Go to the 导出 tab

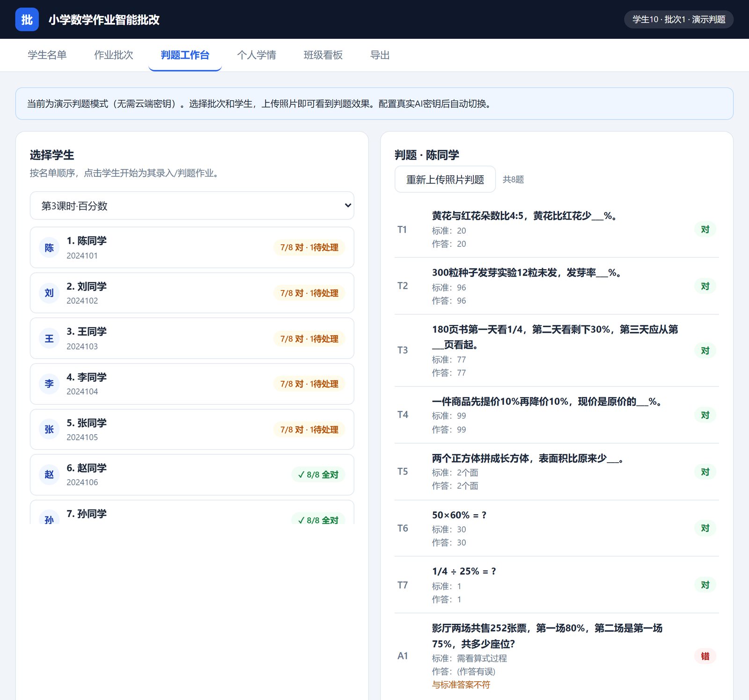tap(380, 55)
